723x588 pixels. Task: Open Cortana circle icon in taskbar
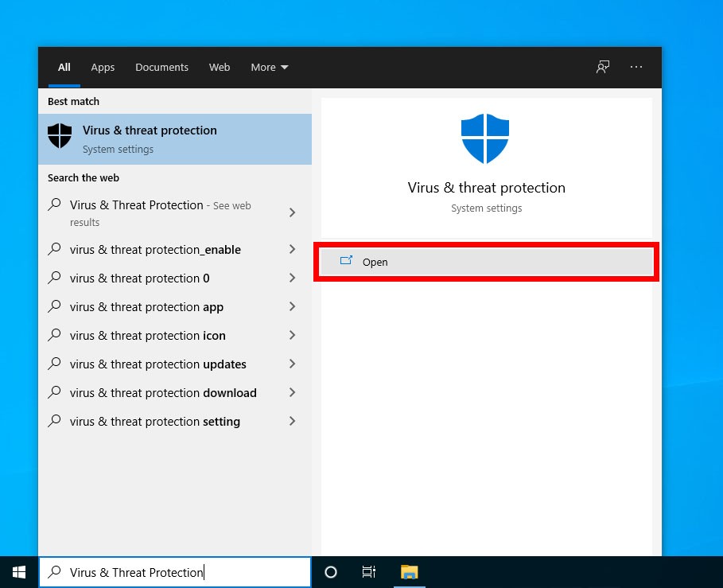tap(331, 571)
